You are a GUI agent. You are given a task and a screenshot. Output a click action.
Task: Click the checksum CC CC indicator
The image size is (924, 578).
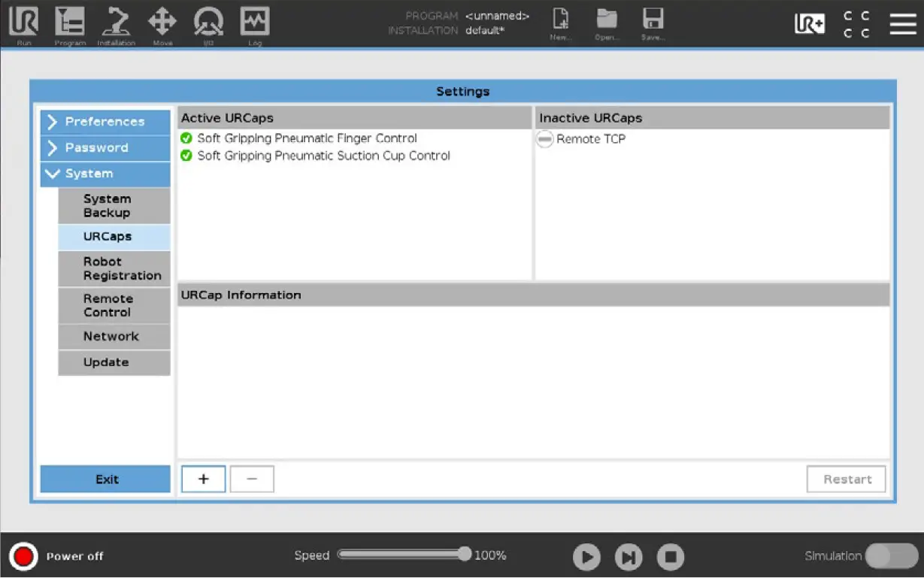tap(856, 24)
